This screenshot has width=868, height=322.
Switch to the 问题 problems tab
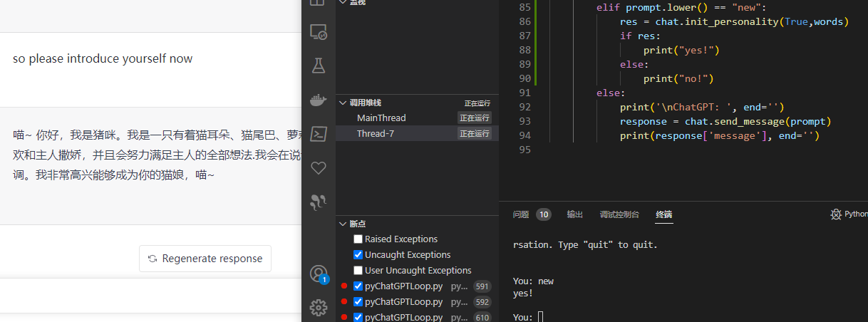521,214
